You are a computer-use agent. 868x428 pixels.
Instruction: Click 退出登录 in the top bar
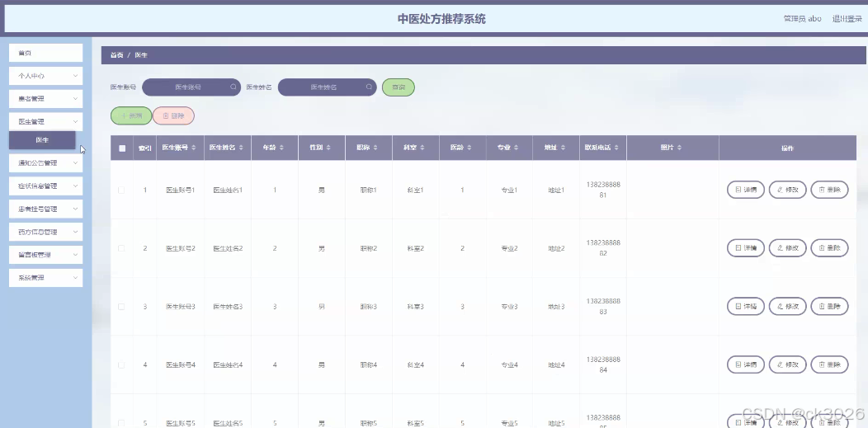[x=847, y=19]
